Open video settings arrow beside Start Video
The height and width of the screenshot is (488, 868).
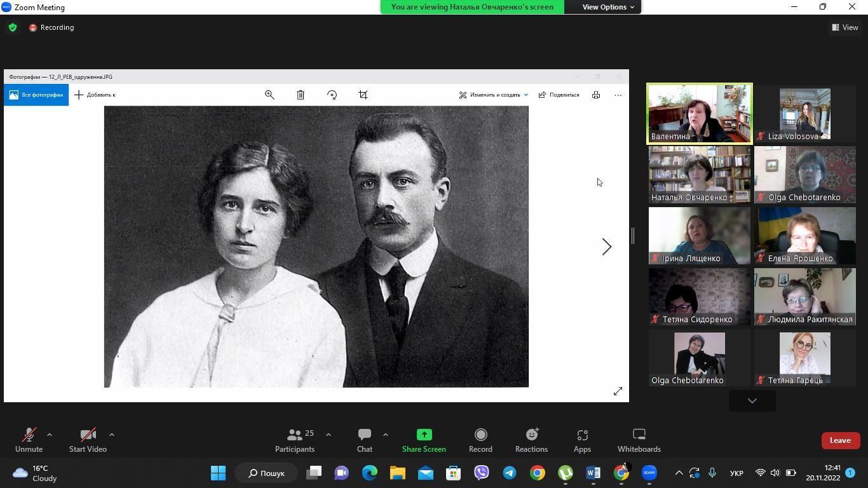tap(112, 435)
